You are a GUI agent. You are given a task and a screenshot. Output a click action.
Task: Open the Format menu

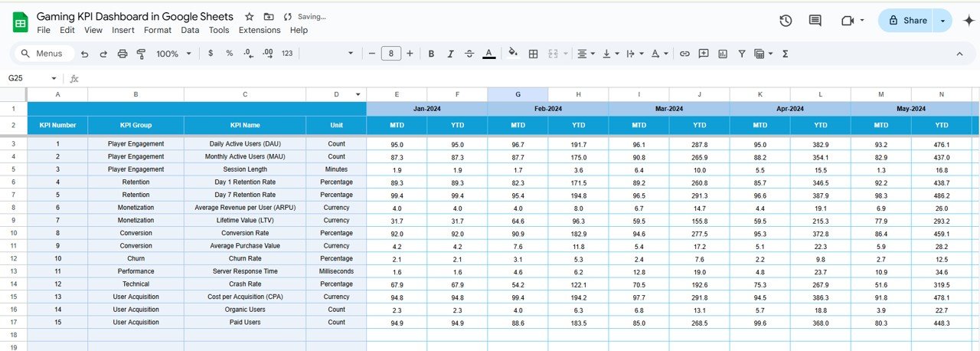pos(158,30)
